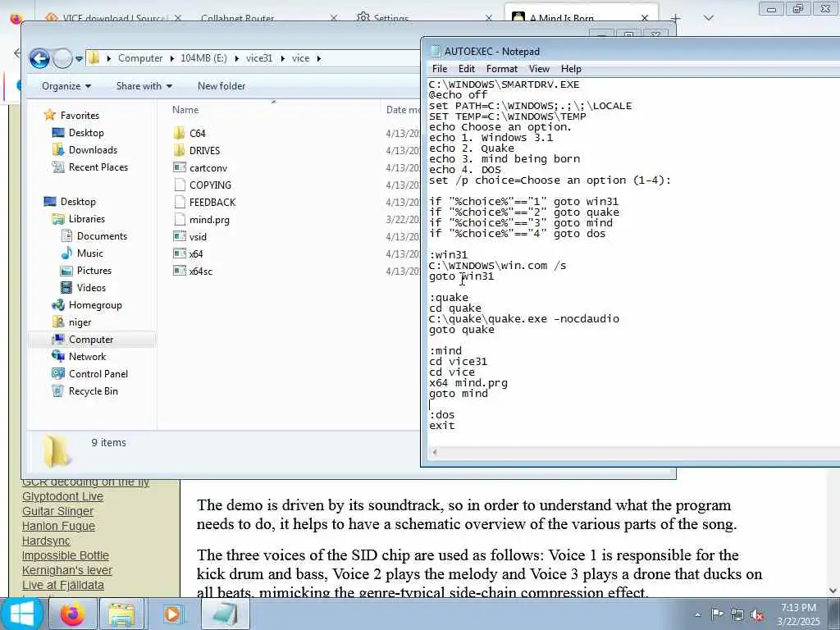The image size is (840, 630).
Task: Open the niger user folder
Action: 80,322
